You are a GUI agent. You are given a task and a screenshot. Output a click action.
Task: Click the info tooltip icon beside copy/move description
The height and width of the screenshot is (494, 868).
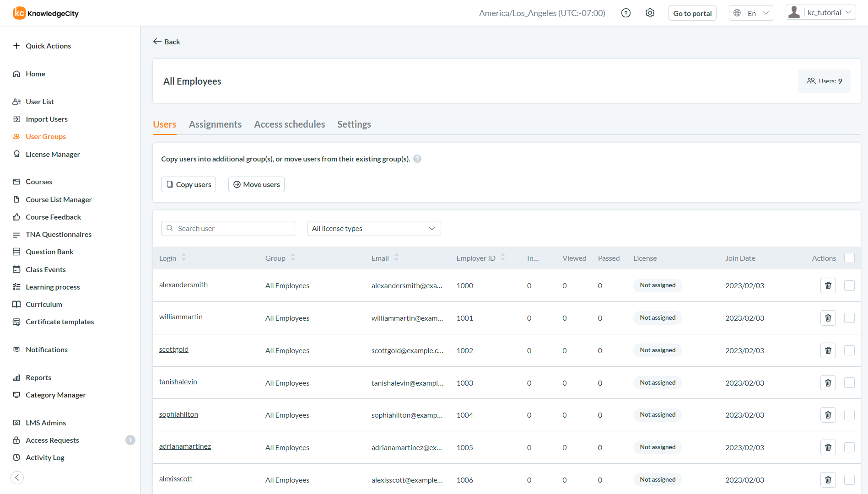pyautogui.click(x=417, y=159)
